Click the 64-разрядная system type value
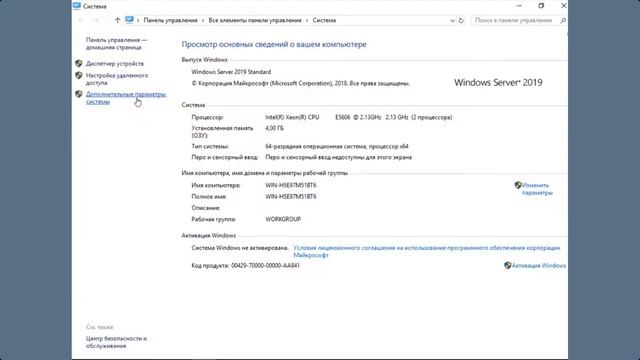Screen dimensions: 640x360 click(337, 147)
